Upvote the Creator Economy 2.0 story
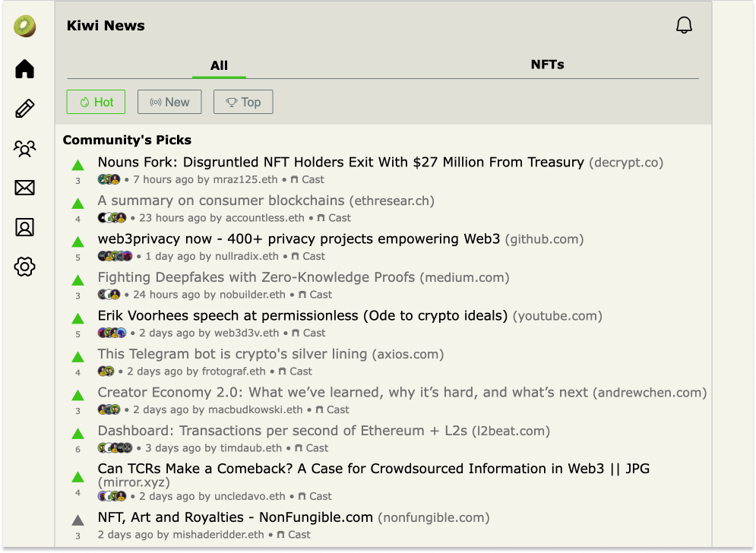This screenshot has width=756, height=553. pos(77,396)
